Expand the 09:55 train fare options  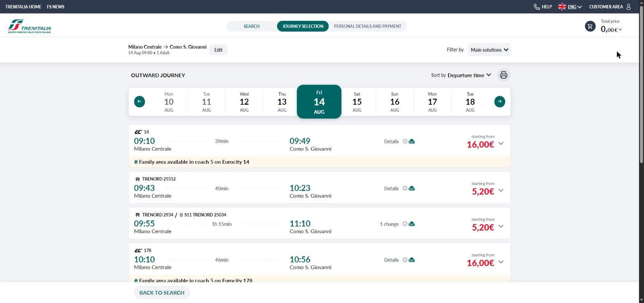(x=501, y=226)
